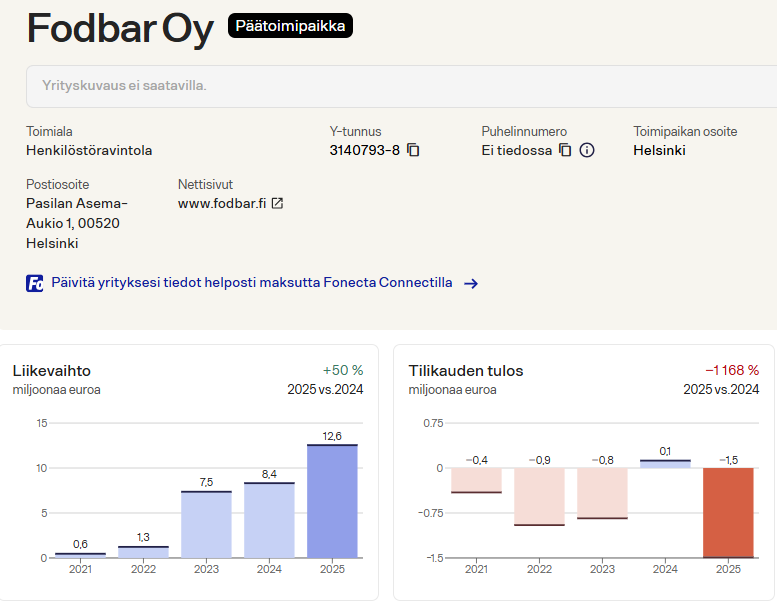Select the 2024 result bar 0,1
The image size is (777, 608).
tap(665, 464)
